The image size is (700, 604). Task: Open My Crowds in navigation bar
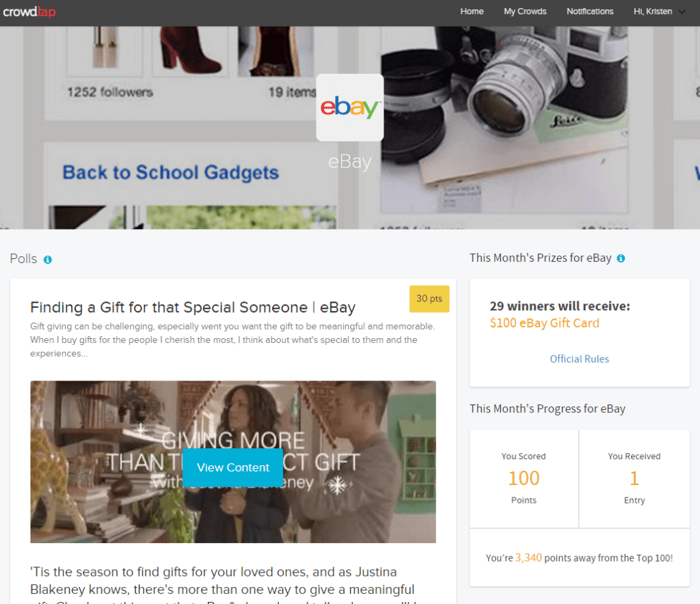click(525, 12)
